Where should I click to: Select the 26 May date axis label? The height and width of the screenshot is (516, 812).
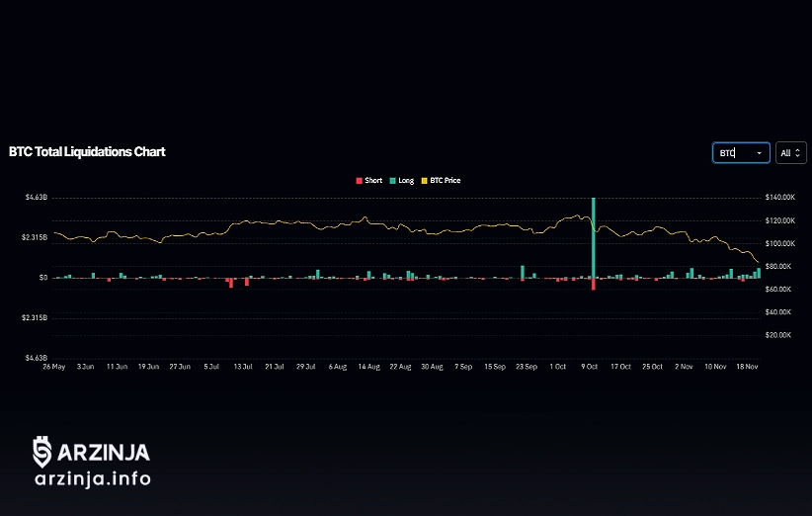coord(53,366)
